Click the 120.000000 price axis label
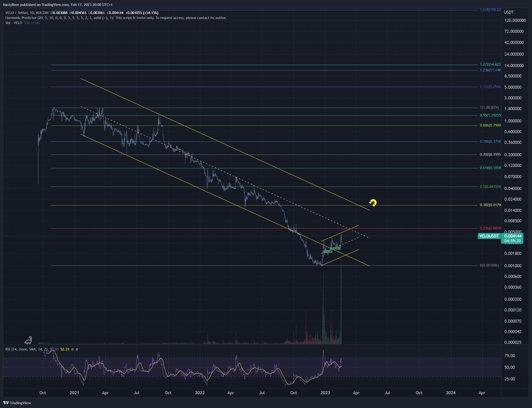 [515, 20]
